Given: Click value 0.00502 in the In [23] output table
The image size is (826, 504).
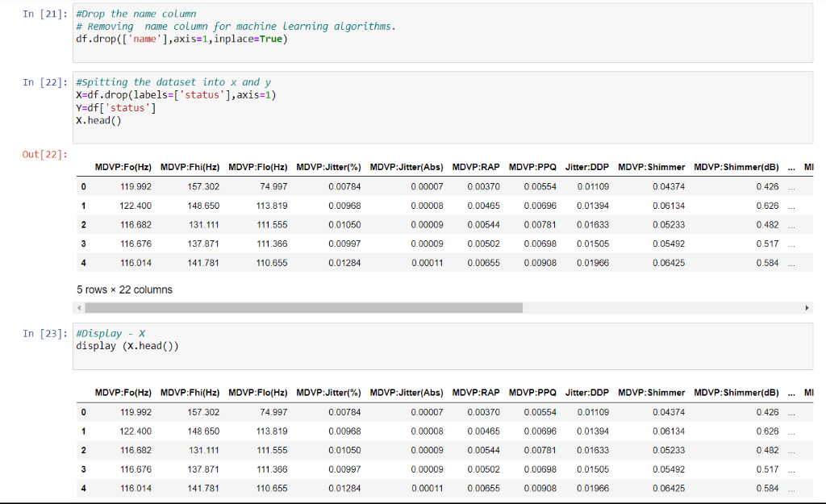Looking at the screenshot, I should click(484, 469).
